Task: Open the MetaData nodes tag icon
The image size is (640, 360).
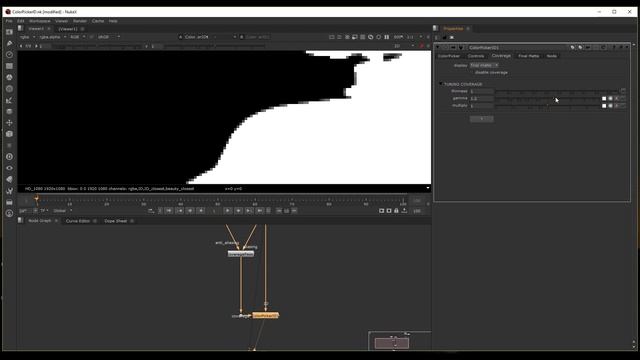Action: point(9,180)
